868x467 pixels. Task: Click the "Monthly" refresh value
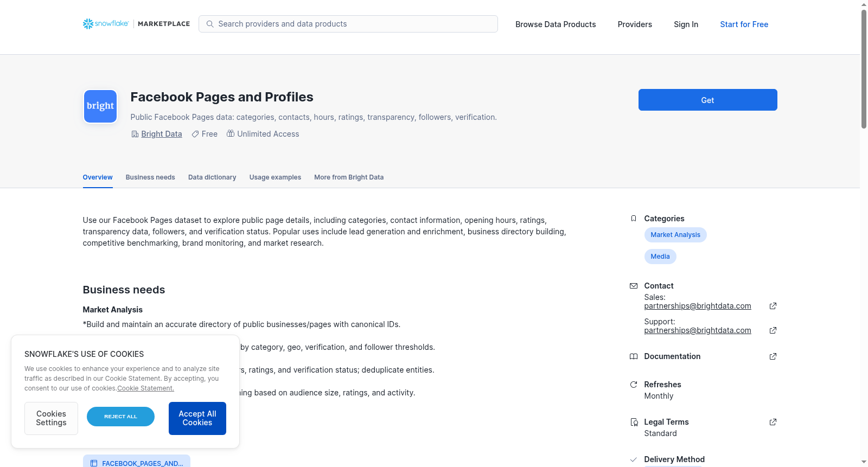659,396
